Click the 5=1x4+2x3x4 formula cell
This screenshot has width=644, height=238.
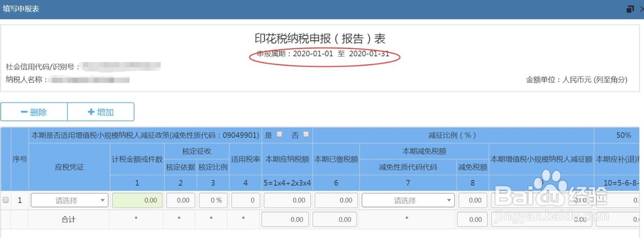pyautogui.click(x=287, y=183)
